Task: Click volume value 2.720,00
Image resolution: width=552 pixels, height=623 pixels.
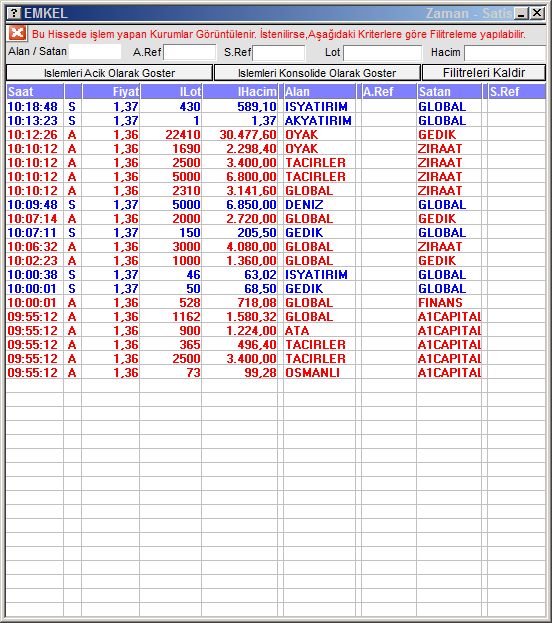Action: 252,219
